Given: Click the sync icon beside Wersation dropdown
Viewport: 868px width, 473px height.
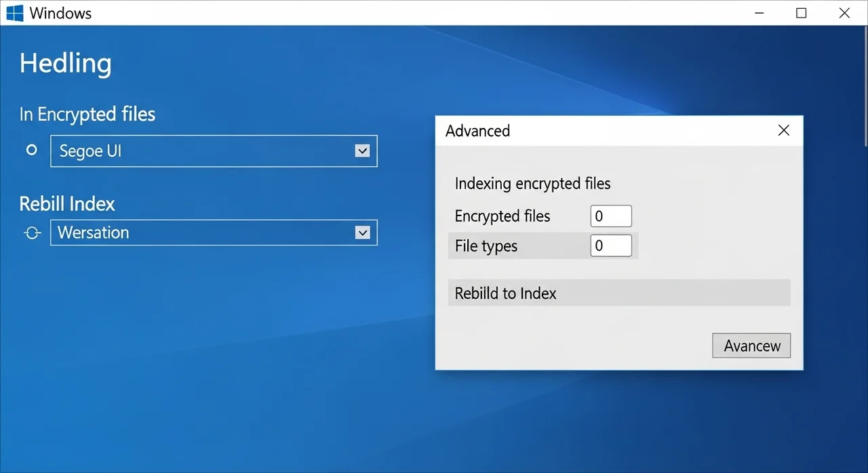Looking at the screenshot, I should pyautogui.click(x=32, y=233).
